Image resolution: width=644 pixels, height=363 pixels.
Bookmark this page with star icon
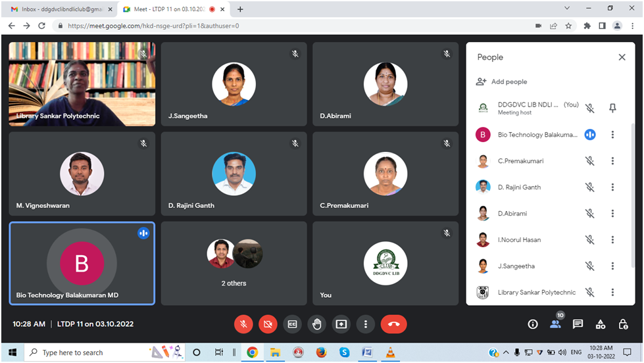pos(568,26)
